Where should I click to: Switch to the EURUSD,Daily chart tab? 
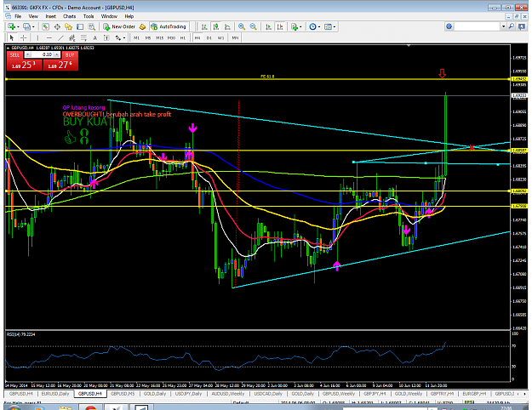[55, 394]
